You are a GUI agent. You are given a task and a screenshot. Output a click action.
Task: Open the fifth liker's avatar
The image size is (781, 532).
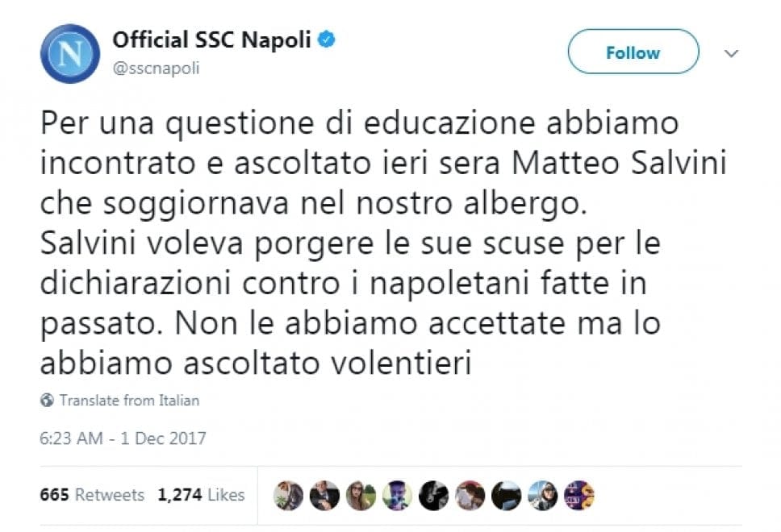coord(433,495)
